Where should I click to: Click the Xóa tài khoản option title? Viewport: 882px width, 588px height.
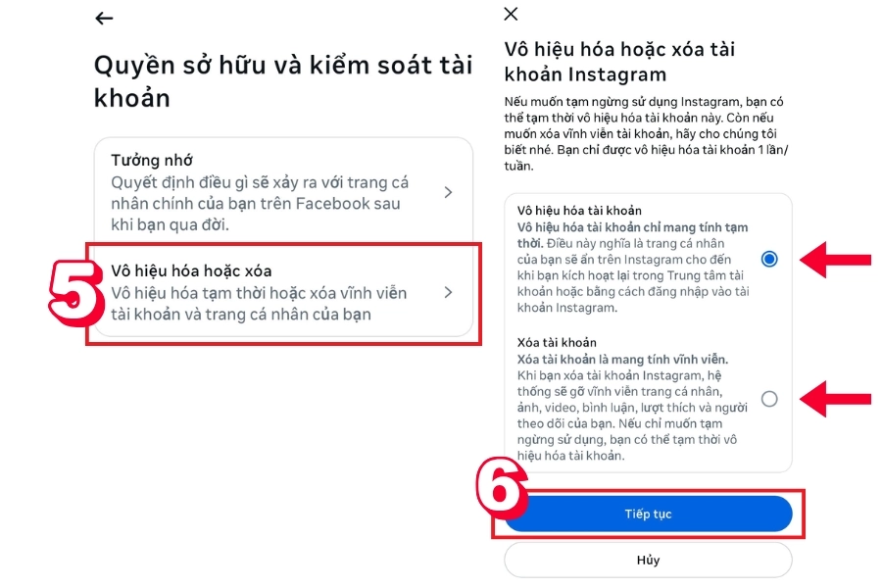557,343
